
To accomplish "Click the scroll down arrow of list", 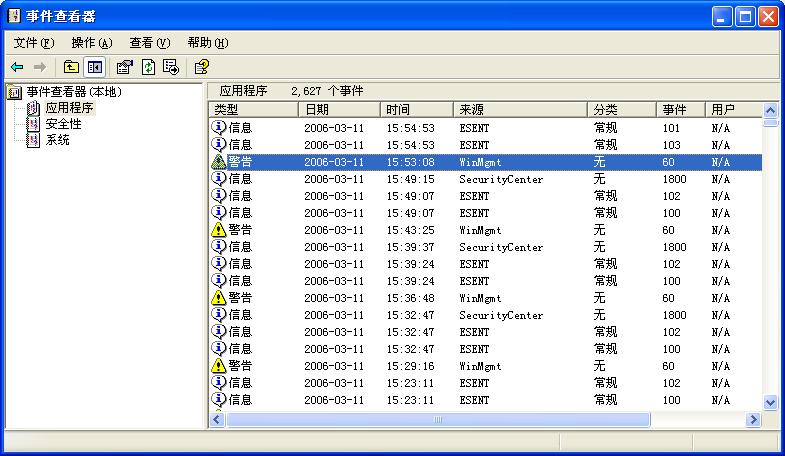I will 770,402.
